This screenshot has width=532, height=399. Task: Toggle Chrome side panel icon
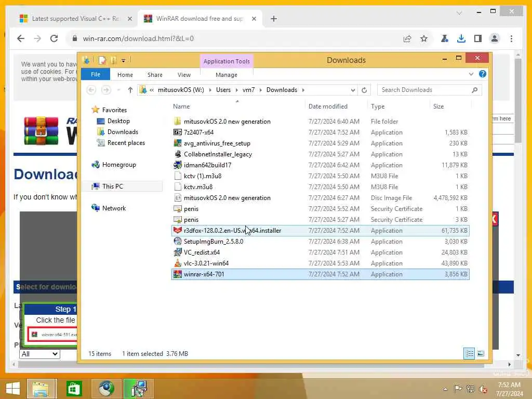click(478, 38)
